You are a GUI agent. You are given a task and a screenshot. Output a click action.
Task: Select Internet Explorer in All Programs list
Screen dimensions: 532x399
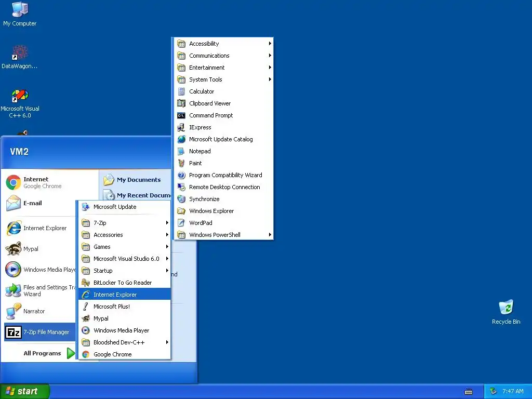tap(125, 295)
